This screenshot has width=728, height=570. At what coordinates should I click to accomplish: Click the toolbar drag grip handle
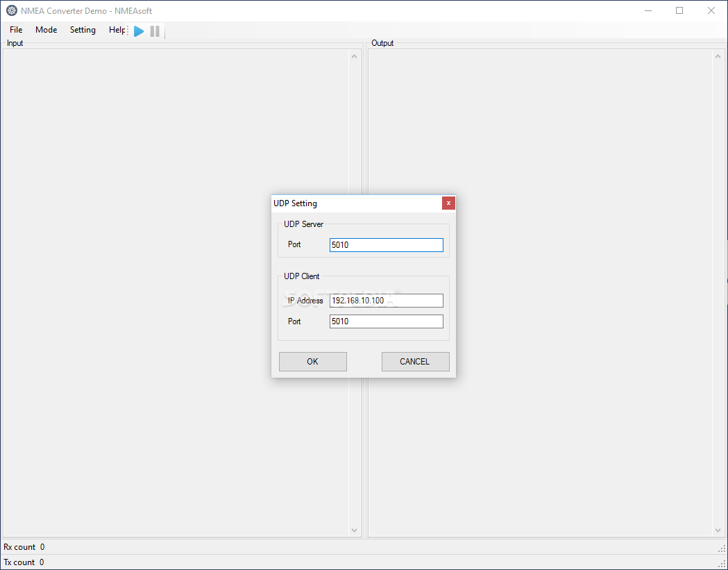pyautogui.click(x=128, y=31)
